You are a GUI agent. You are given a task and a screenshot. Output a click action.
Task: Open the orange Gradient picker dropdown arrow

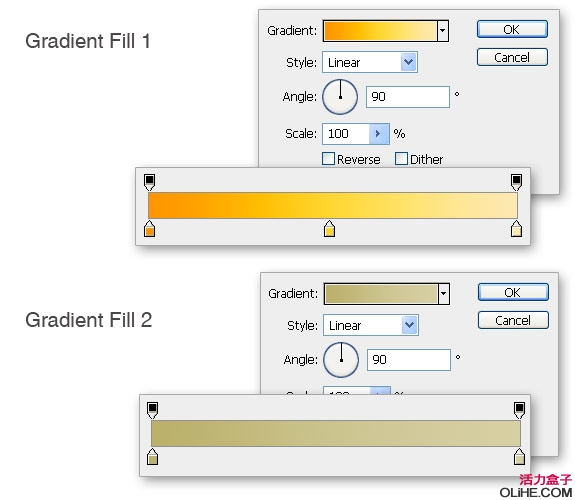click(443, 31)
